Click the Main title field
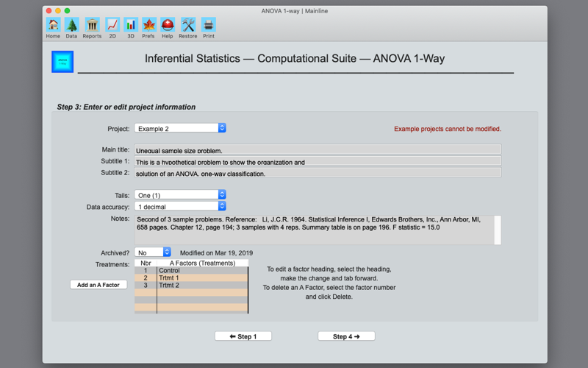Viewport: 588px width, 368px height. pyautogui.click(x=318, y=149)
